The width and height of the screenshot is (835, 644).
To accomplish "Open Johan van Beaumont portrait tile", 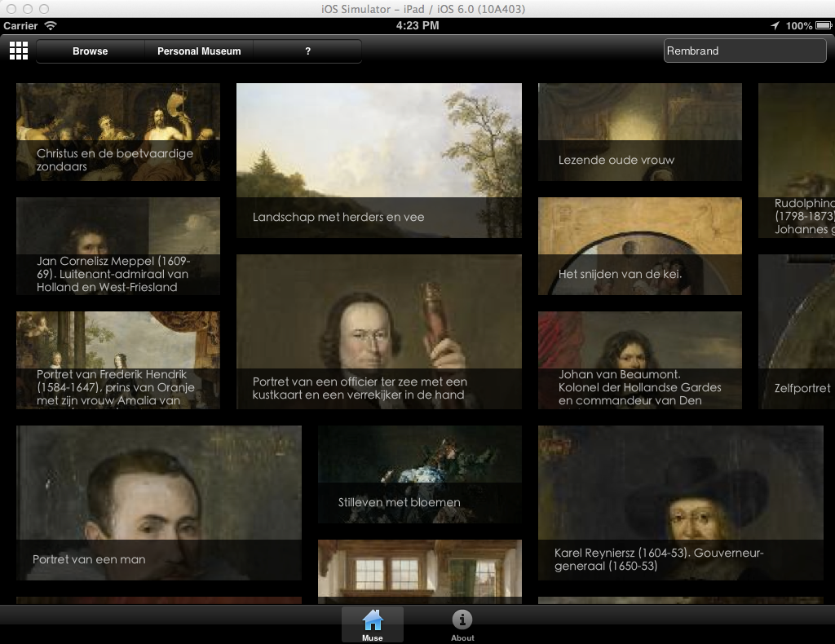I will click(x=640, y=360).
